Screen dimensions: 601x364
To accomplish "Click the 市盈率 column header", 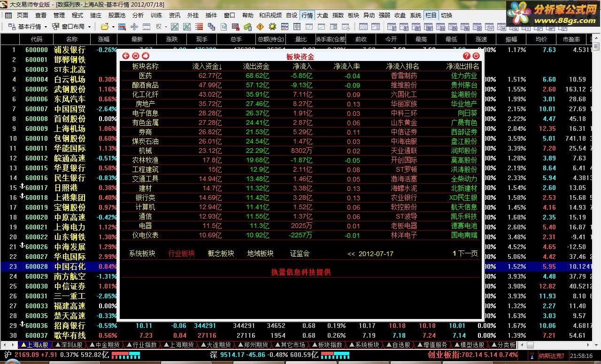I will 571,39.
